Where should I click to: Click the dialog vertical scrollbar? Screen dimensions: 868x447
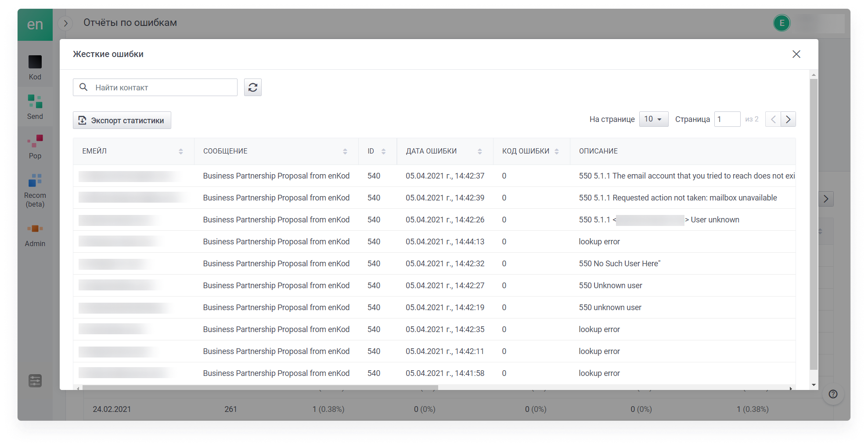[814, 224]
